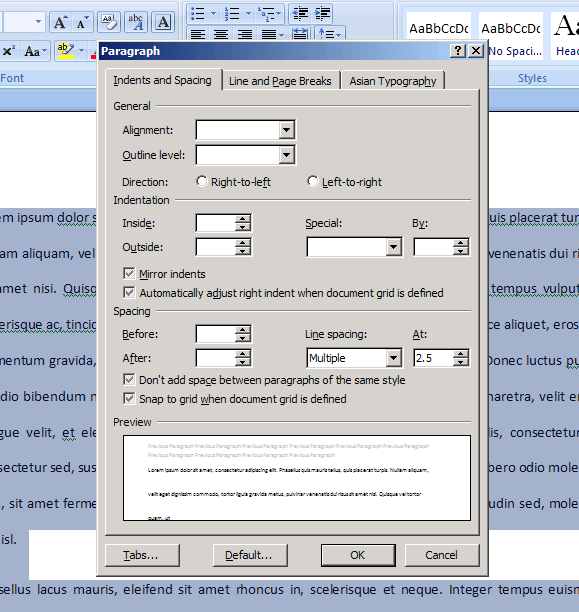Close the Paragraph dialog with X
Image resolution: width=579 pixels, height=612 pixels.
click(476, 51)
